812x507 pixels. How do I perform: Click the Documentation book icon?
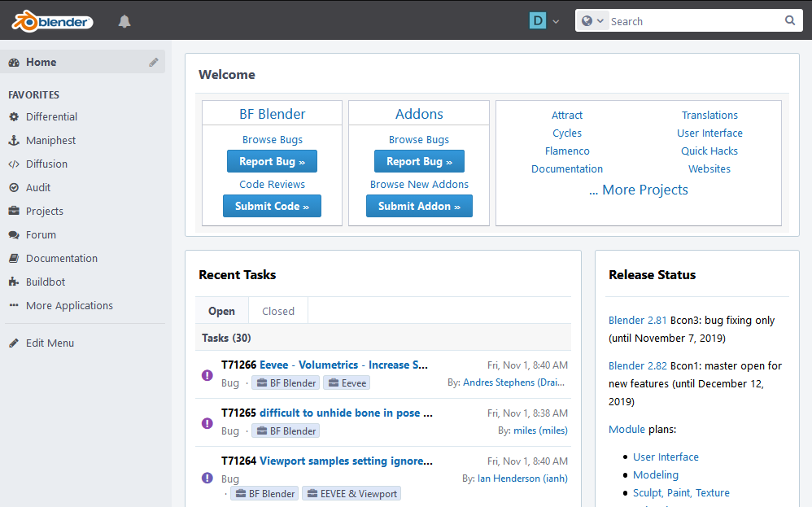click(14, 258)
